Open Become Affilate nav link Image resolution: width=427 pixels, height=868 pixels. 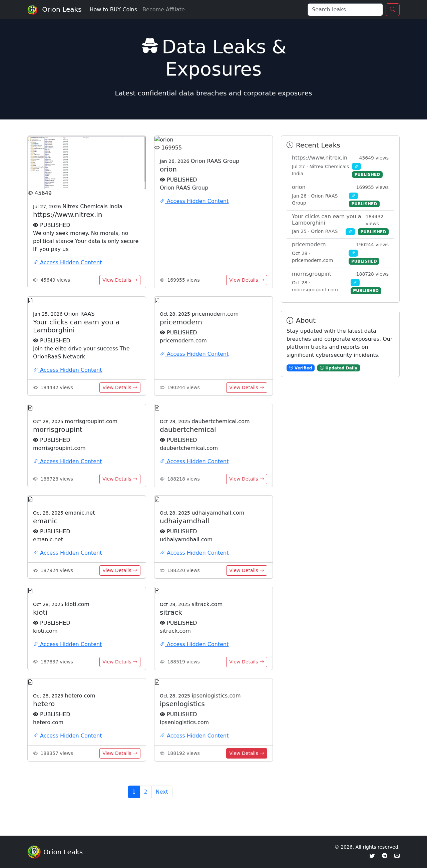point(163,9)
